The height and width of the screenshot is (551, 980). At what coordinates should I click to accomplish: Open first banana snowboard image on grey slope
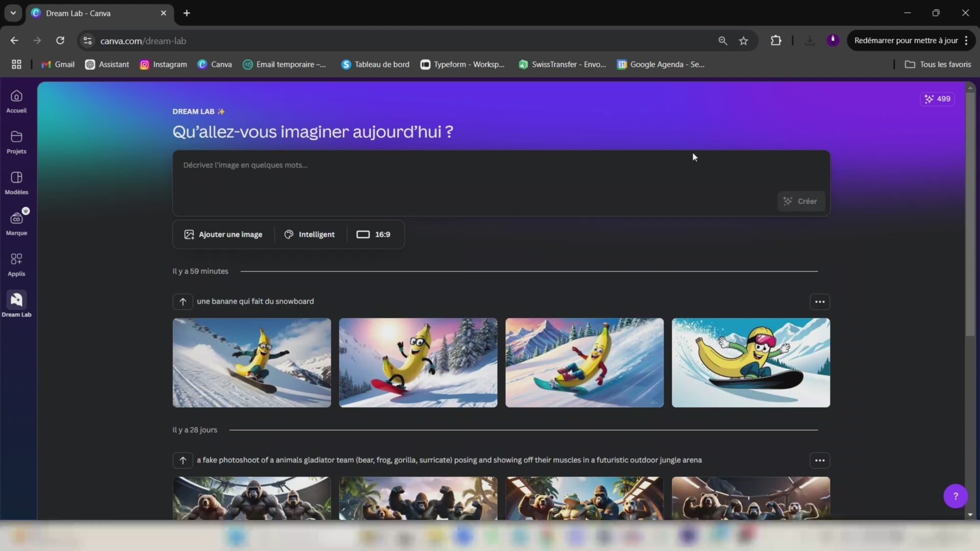252,363
